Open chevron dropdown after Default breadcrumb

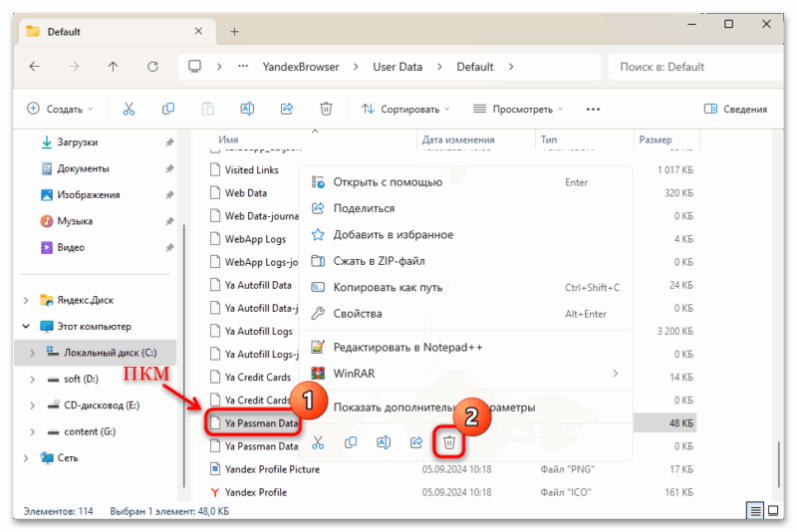point(511,67)
